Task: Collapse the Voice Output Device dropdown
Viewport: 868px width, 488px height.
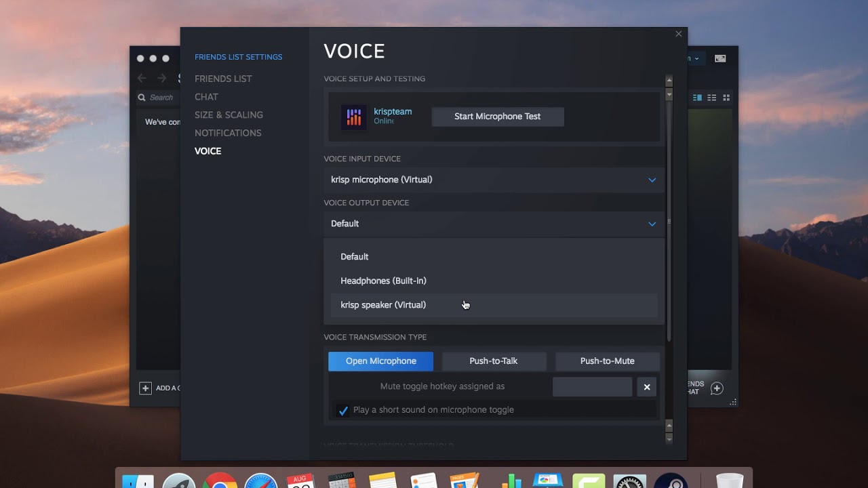Action: point(494,224)
